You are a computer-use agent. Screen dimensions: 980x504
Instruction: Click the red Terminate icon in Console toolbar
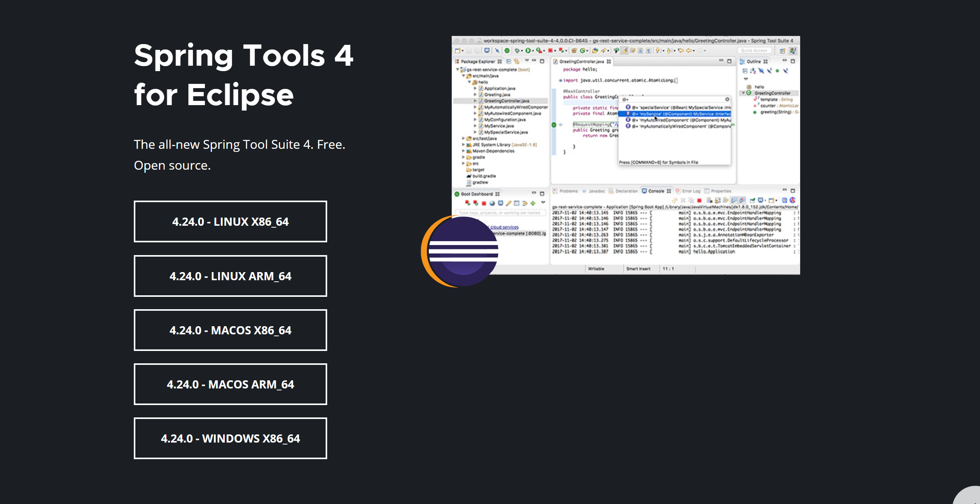(x=699, y=200)
